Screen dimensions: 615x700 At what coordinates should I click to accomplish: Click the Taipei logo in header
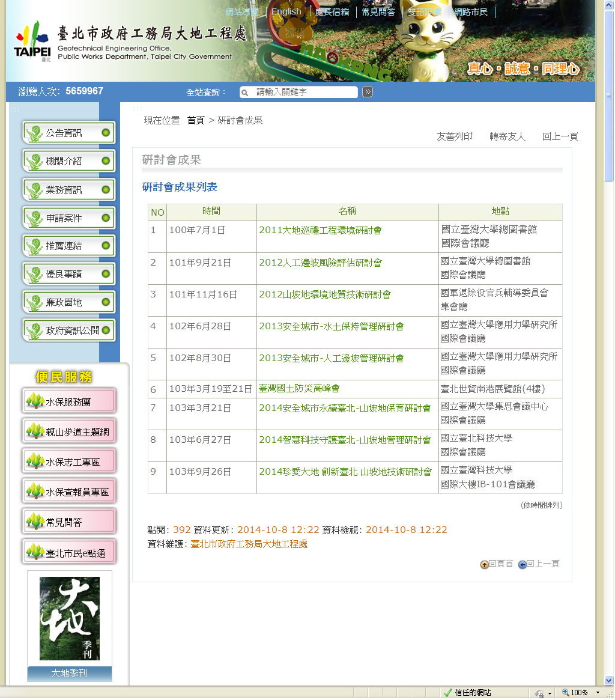(32, 41)
